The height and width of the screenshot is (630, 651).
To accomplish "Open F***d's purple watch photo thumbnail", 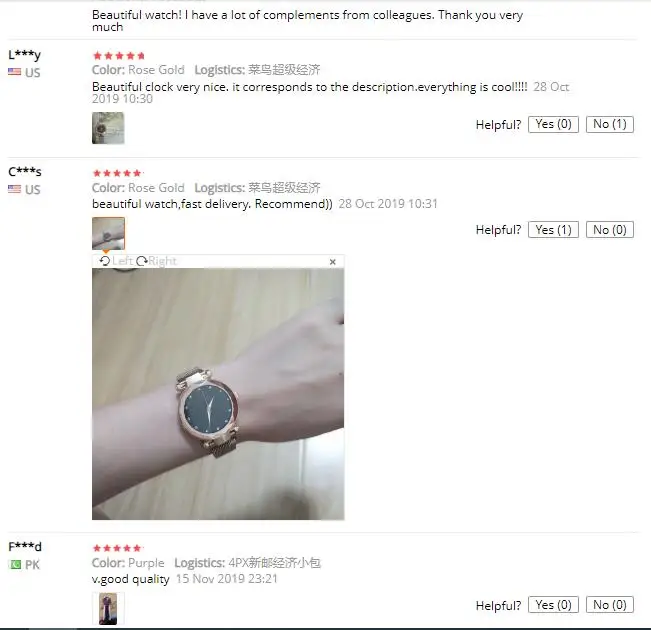I will click(x=108, y=608).
